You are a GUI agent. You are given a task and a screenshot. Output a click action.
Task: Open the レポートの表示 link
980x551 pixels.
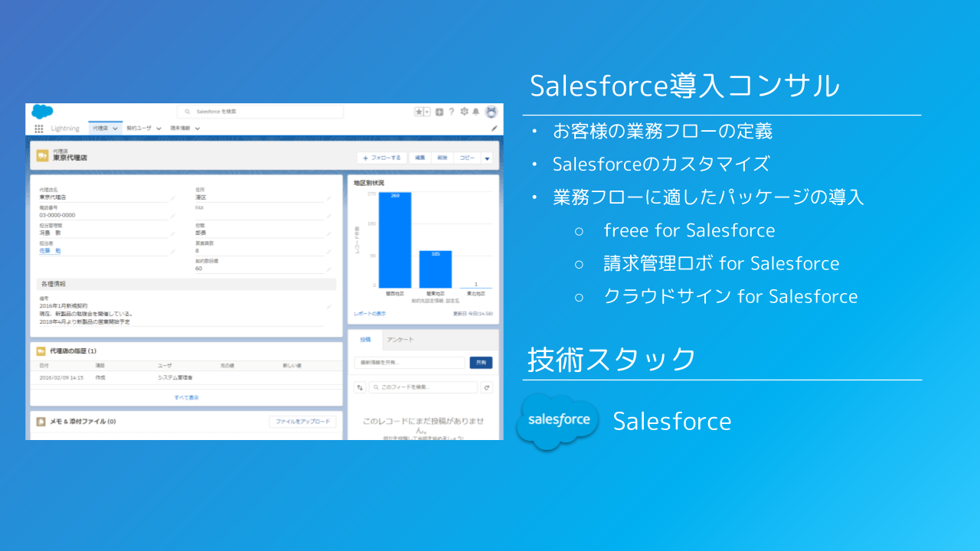coord(370,314)
